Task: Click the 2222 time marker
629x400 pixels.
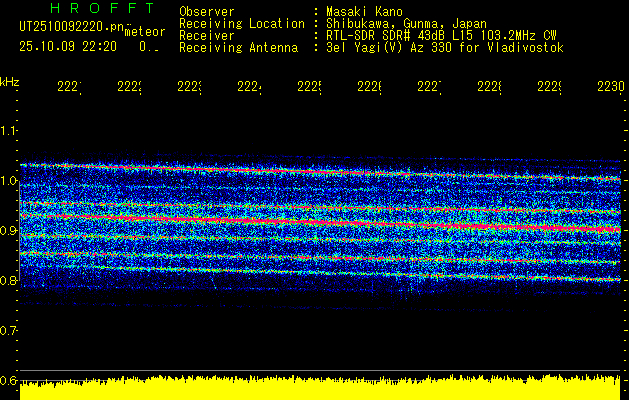Action: [130, 86]
